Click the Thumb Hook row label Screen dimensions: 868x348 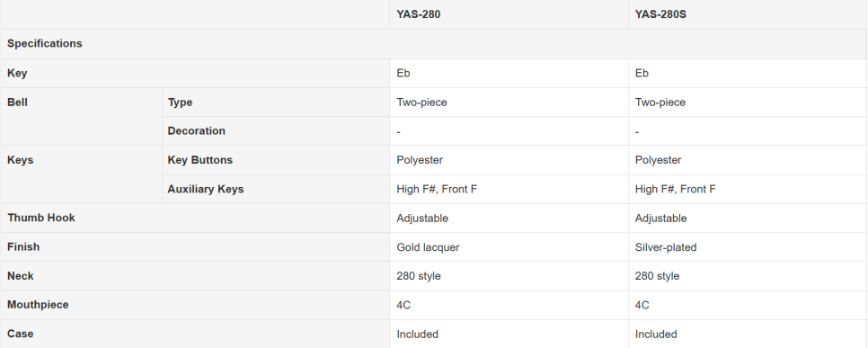coord(41,218)
